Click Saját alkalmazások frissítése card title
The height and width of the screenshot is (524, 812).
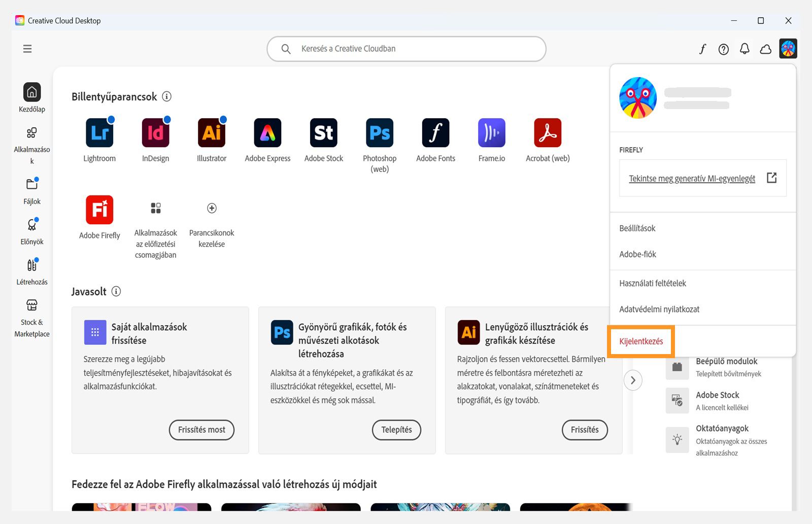pos(149,334)
